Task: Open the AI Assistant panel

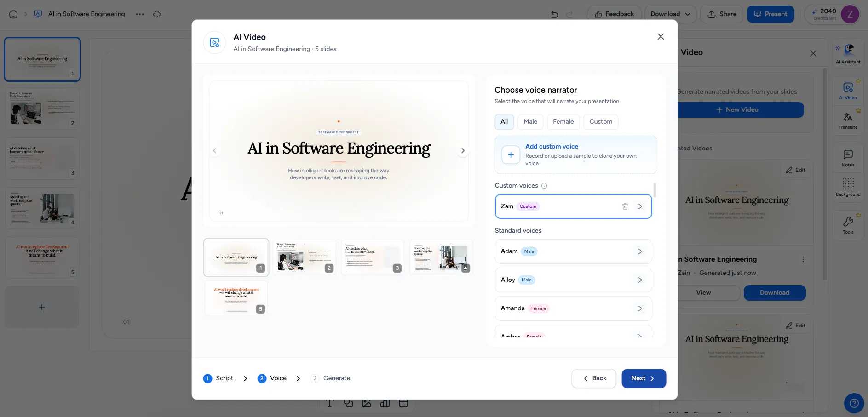Action: click(x=848, y=54)
